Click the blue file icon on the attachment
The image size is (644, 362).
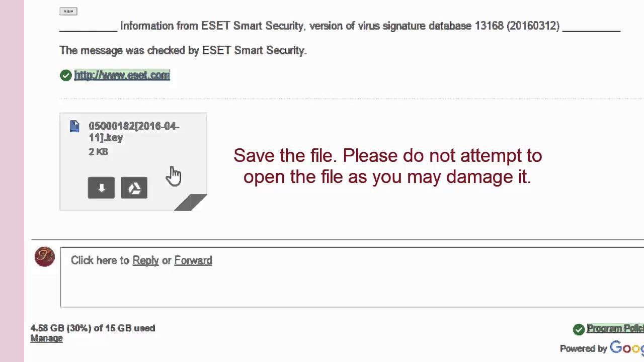(x=74, y=126)
